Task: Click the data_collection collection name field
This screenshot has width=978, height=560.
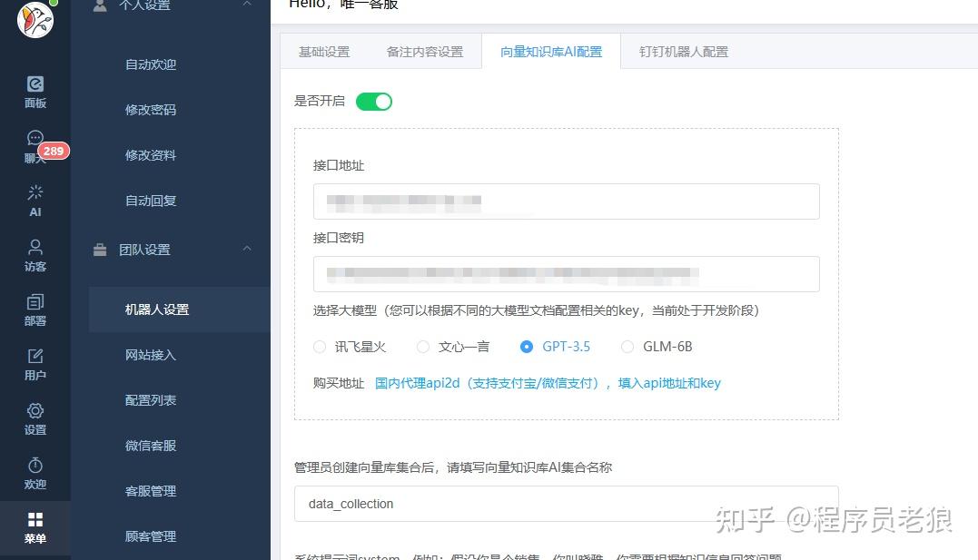Action: point(567,504)
